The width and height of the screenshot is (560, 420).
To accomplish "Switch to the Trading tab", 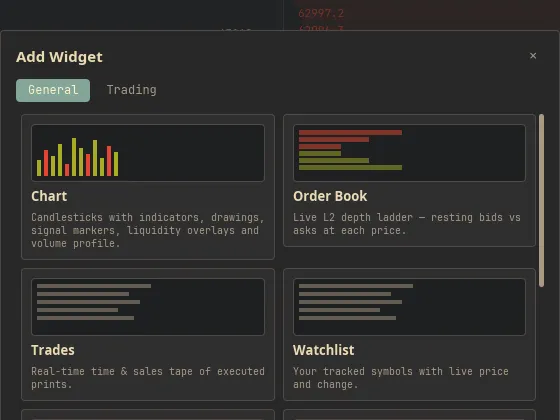I will (x=131, y=90).
